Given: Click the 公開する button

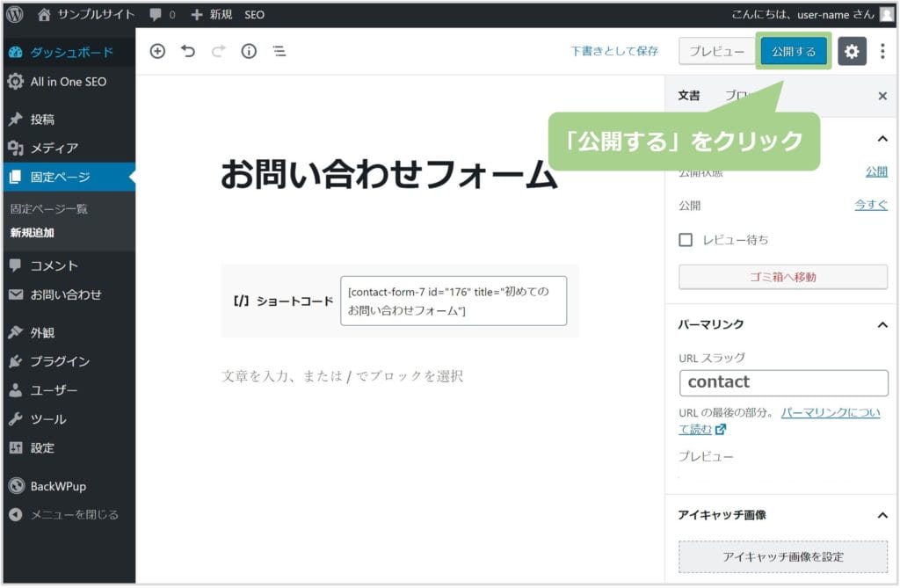Looking at the screenshot, I should pyautogui.click(x=793, y=51).
